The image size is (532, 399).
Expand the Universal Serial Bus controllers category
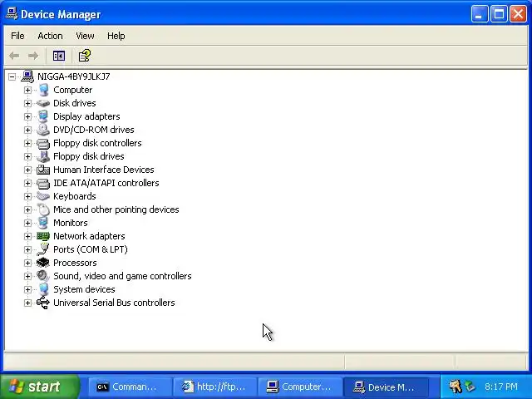click(x=27, y=303)
